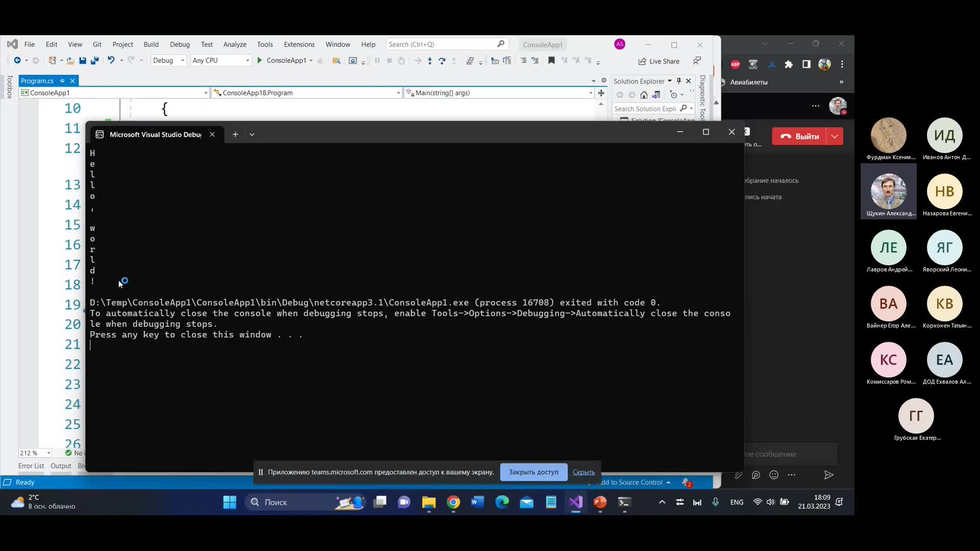Open browser Extensions puzzle icon
Screen dimensions: 980x551
pyautogui.click(x=789, y=64)
